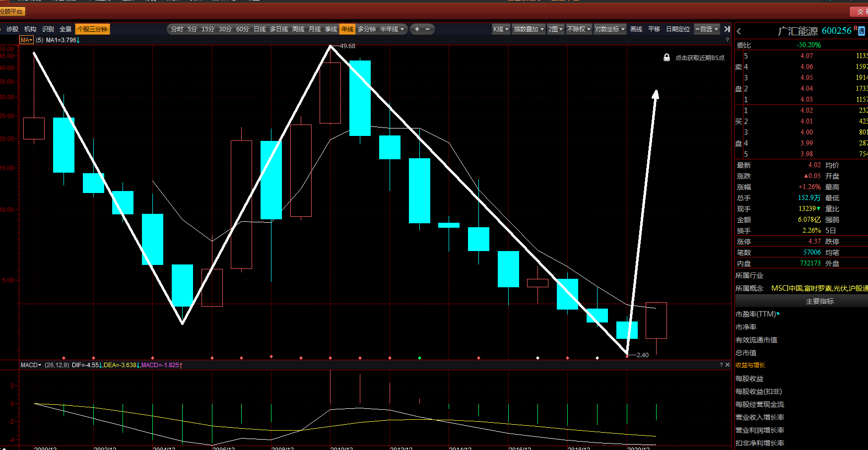
Task: Open the 不除权 adjustment dropdown
Action: click(x=579, y=29)
